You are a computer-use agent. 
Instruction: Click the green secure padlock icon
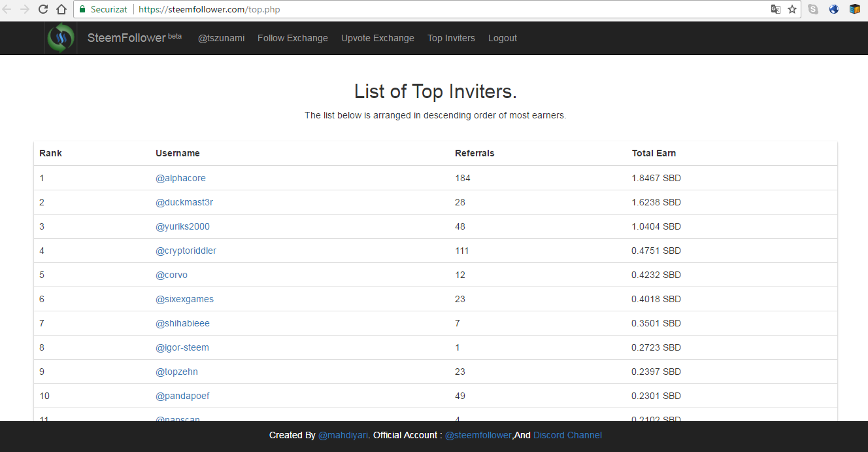(x=82, y=10)
